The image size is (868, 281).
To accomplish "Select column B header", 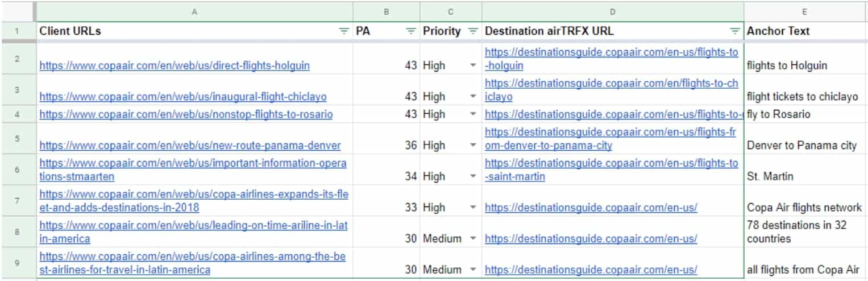I will (387, 11).
